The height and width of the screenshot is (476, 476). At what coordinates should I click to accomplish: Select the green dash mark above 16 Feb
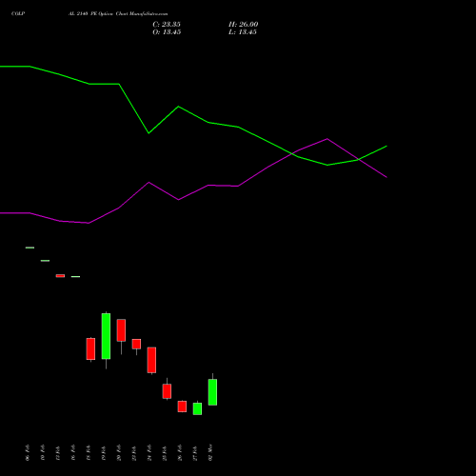tap(75, 277)
